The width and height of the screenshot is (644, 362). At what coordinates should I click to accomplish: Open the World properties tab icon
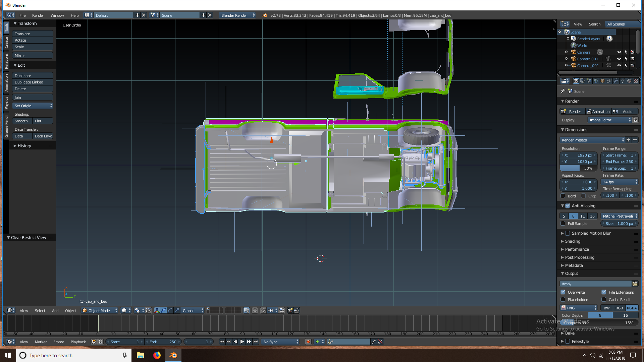pos(596,81)
